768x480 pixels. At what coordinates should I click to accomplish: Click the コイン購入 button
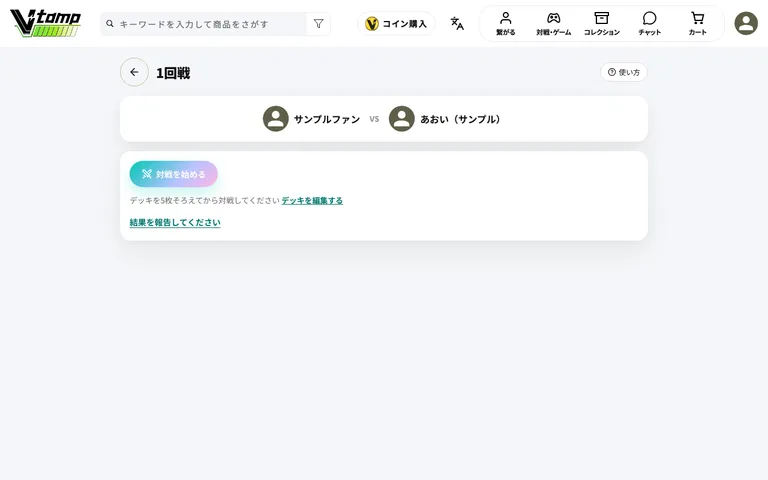click(x=396, y=24)
